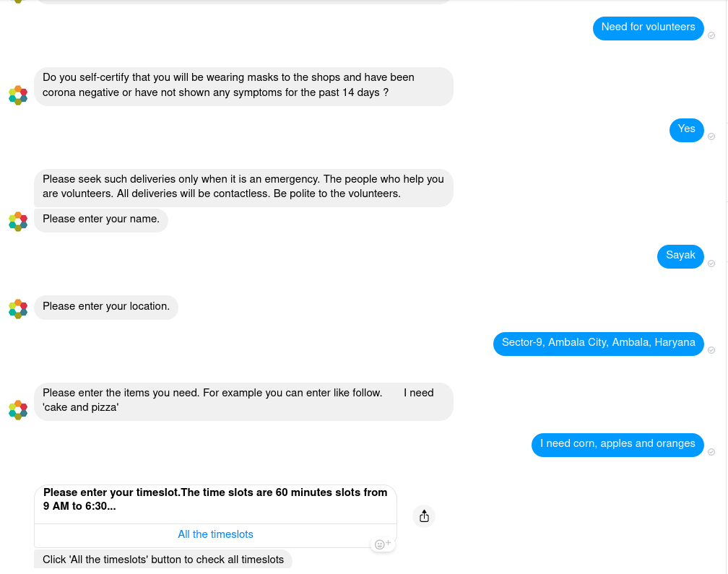The height and width of the screenshot is (574, 728).
Task: Click delivered checkmark next to 'Sayak' message
Action: pos(711,264)
